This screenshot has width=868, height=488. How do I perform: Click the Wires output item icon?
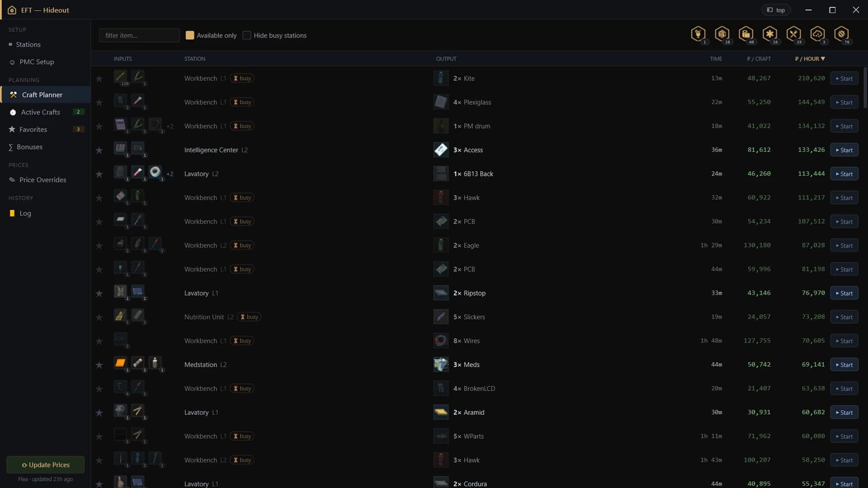(x=441, y=341)
